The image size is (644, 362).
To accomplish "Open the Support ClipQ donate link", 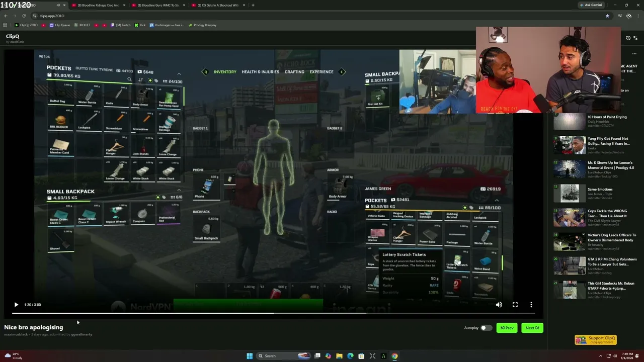I will [x=596, y=340].
